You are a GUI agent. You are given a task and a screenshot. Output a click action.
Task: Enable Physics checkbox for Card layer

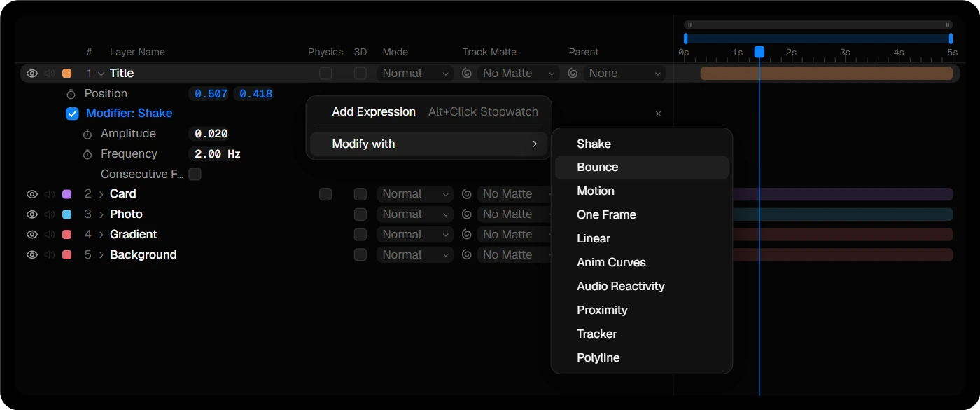pos(325,194)
